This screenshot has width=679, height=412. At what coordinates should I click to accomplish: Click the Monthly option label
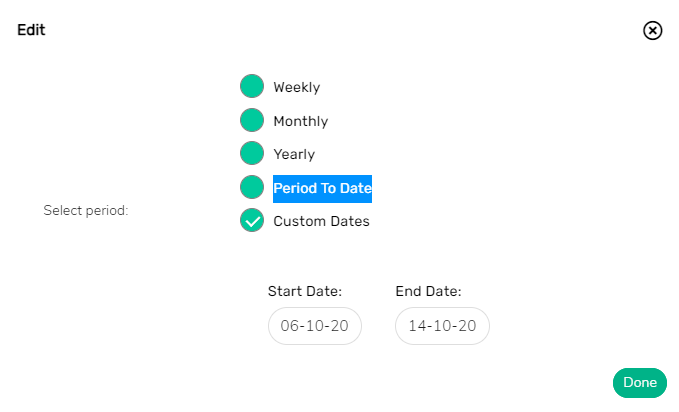click(x=301, y=121)
